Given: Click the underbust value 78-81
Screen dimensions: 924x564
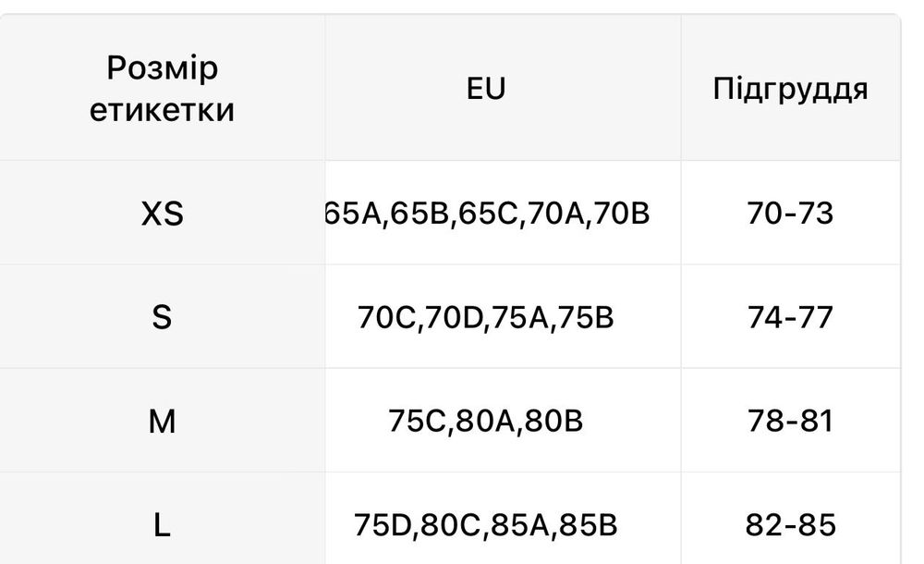Looking at the screenshot, I should (x=789, y=422).
